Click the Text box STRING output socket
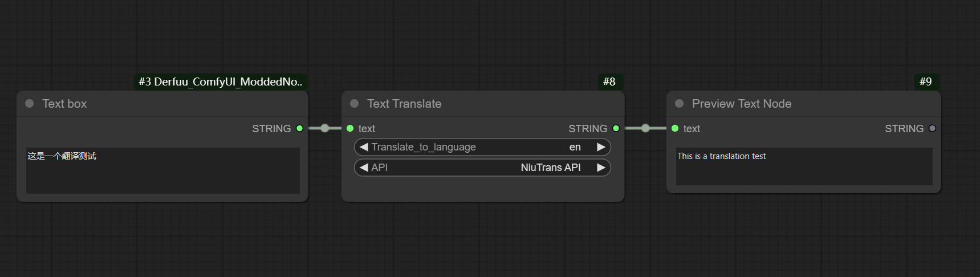 [299, 128]
